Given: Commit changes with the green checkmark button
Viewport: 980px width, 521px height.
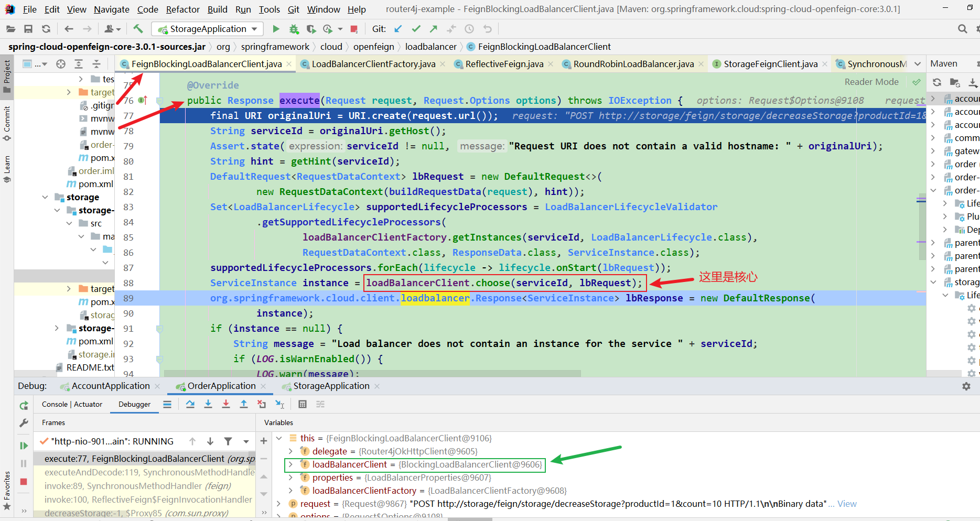Looking at the screenshot, I should pyautogui.click(x=416, y=29).
